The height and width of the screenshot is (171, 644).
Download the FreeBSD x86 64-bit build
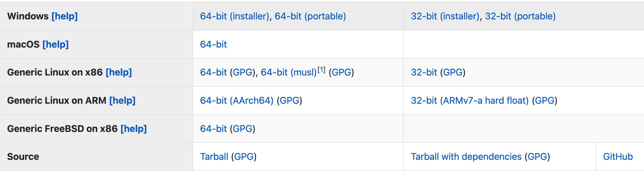(213, 129)
